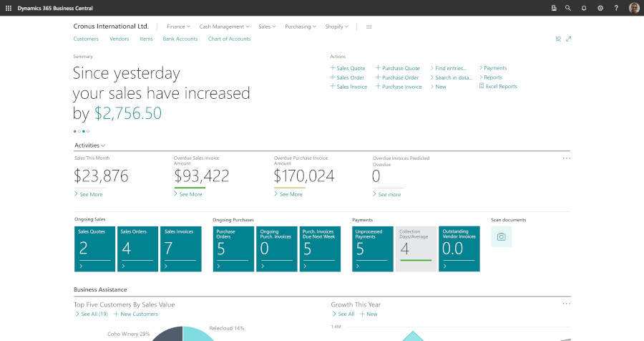Open Outstanding Vendor Invoices tile
This screenshot has height=341, width=644.
pos(459,249)
